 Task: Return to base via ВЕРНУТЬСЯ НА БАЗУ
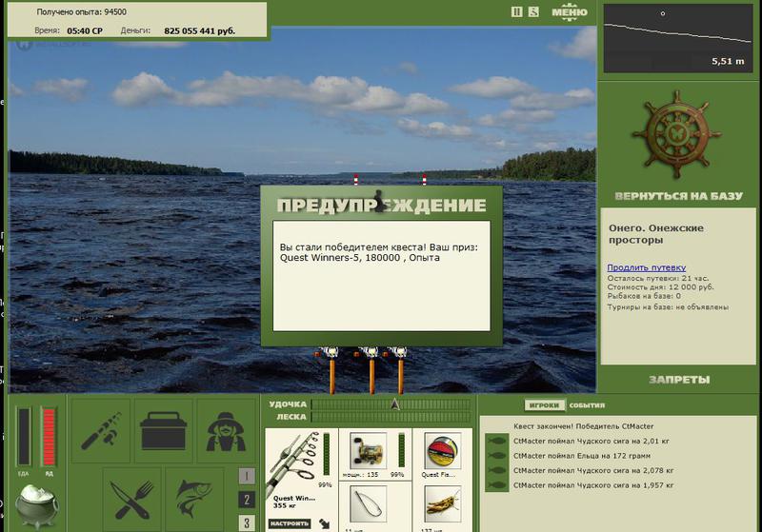coord(678,196)
